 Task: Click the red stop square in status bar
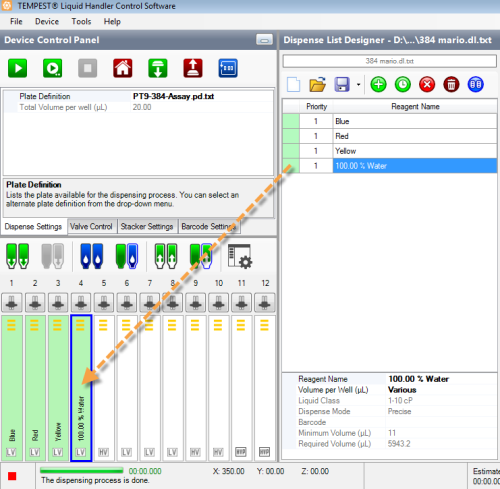point(12,476)
